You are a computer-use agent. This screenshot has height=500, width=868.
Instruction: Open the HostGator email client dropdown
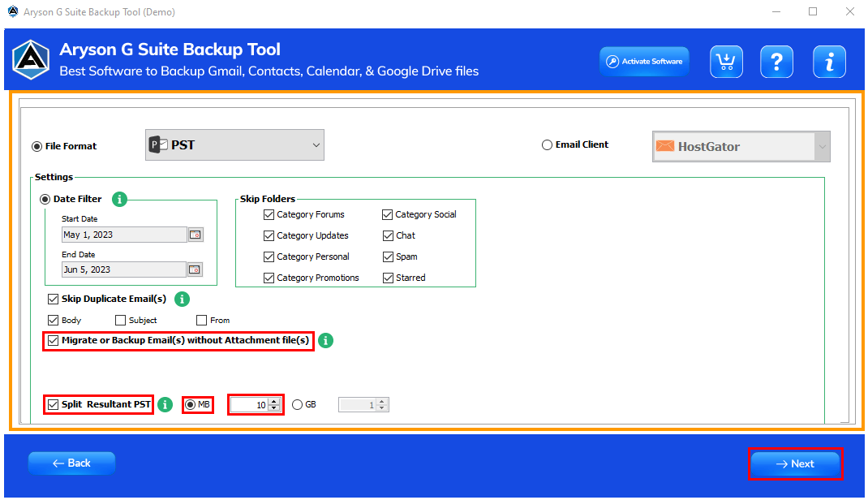click(741, 147)
